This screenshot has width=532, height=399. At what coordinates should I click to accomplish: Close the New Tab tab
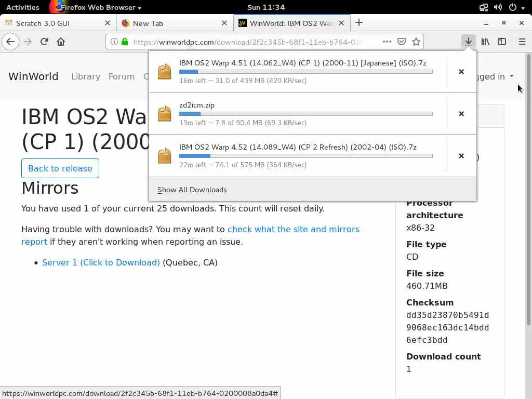click(x=224, y=23)
